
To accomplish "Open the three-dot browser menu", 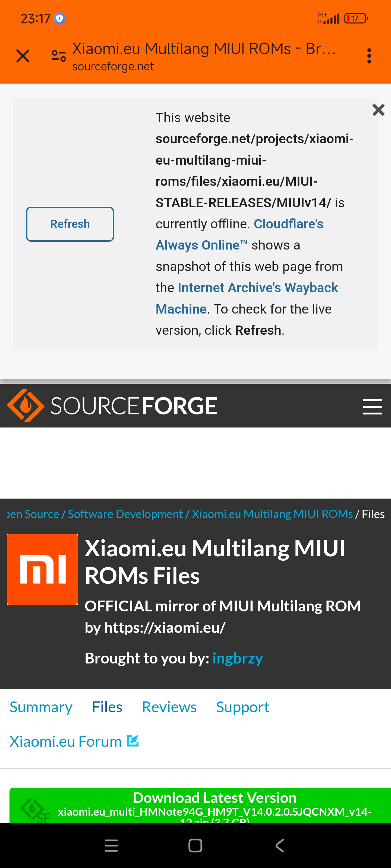I will [369, 56].
